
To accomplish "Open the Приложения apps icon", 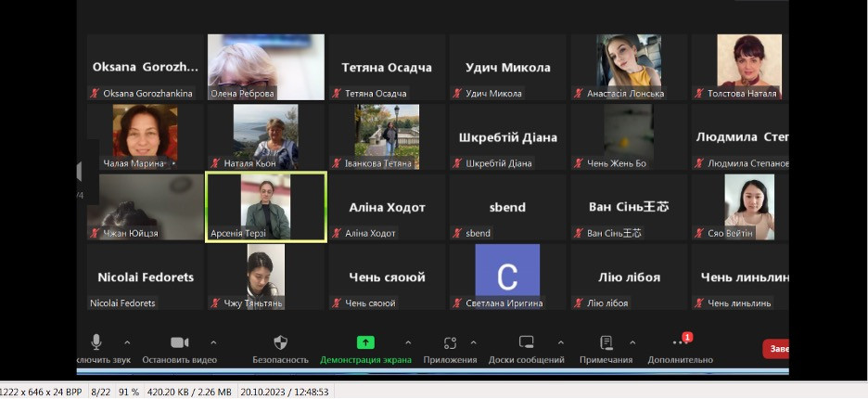I will pyautogui.click(x=450, y=342).
